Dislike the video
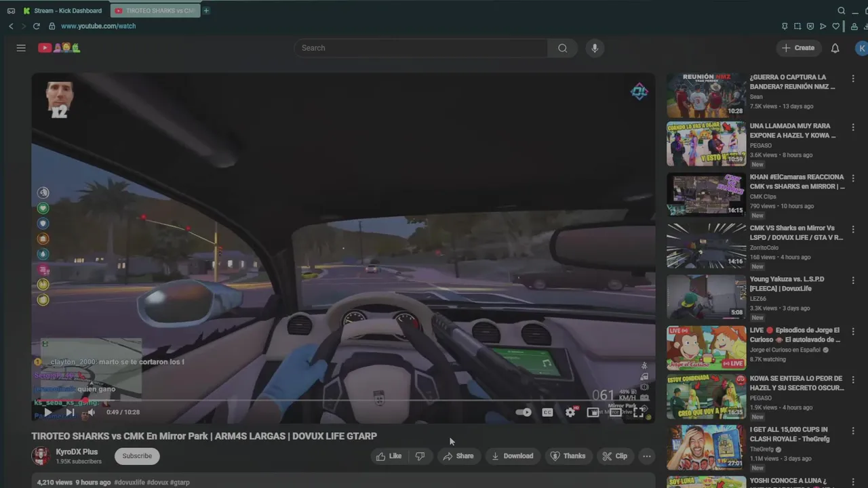 [x=420, y=456]
